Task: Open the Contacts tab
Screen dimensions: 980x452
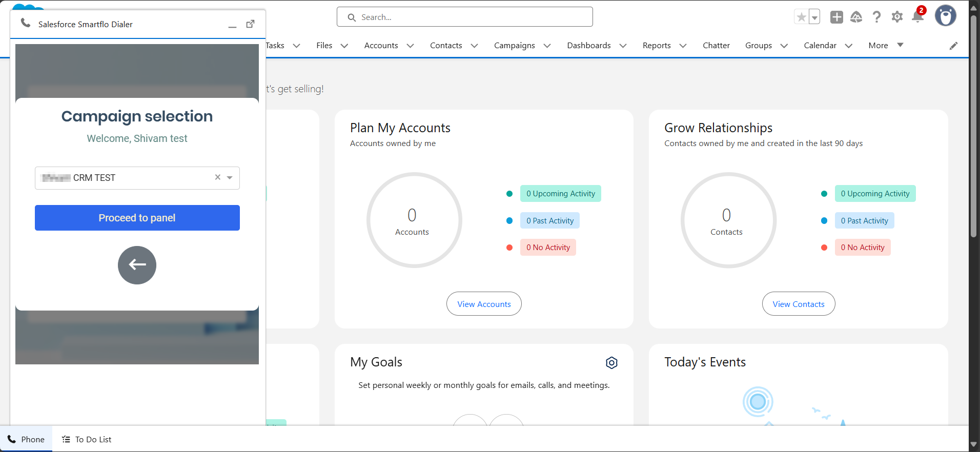Action: coord(446,45)
